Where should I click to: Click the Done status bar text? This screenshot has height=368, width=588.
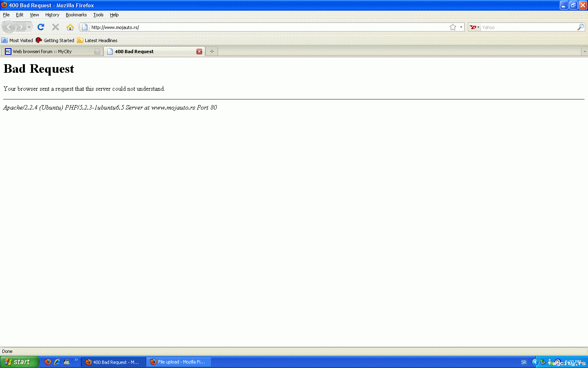click(x=7, y=351)
